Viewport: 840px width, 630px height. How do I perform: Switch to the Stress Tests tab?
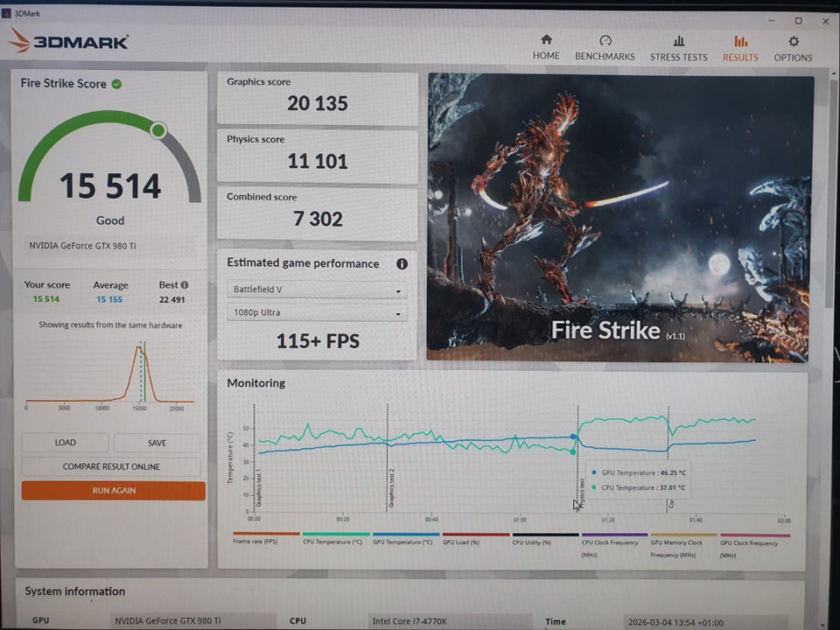click(678, 49)
